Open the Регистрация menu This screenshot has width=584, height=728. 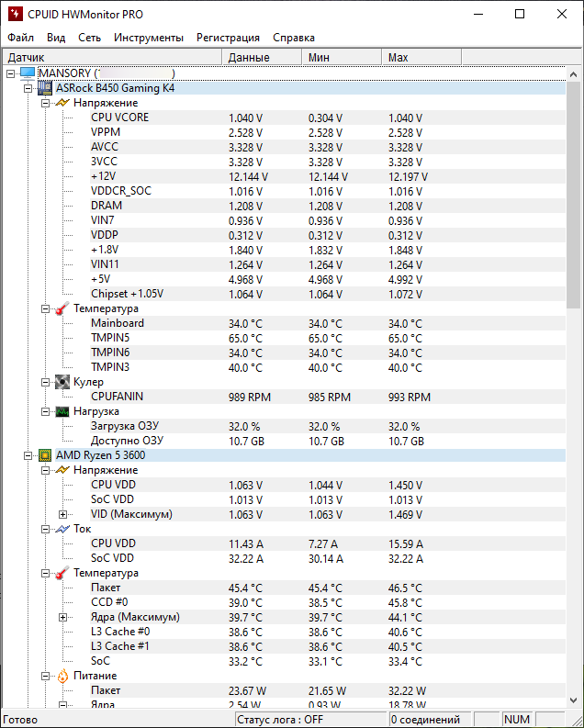tap(228, 38)
